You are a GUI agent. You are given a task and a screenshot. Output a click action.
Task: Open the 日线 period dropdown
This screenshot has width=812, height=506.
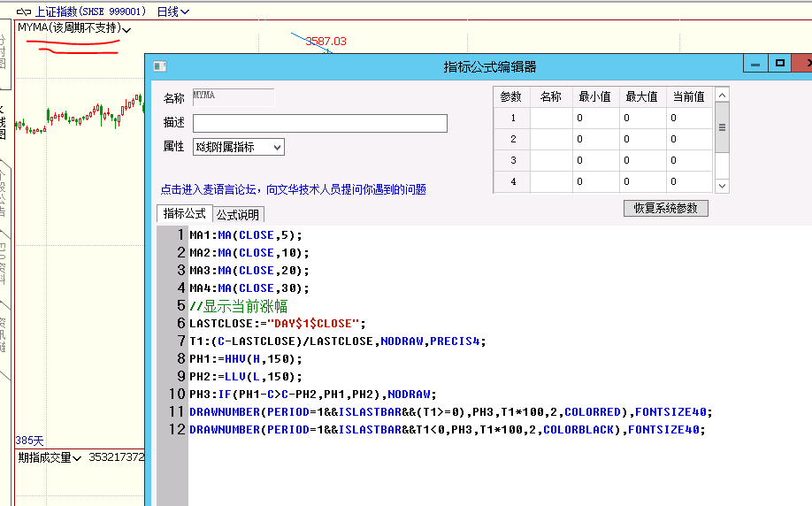click(172, 12)
